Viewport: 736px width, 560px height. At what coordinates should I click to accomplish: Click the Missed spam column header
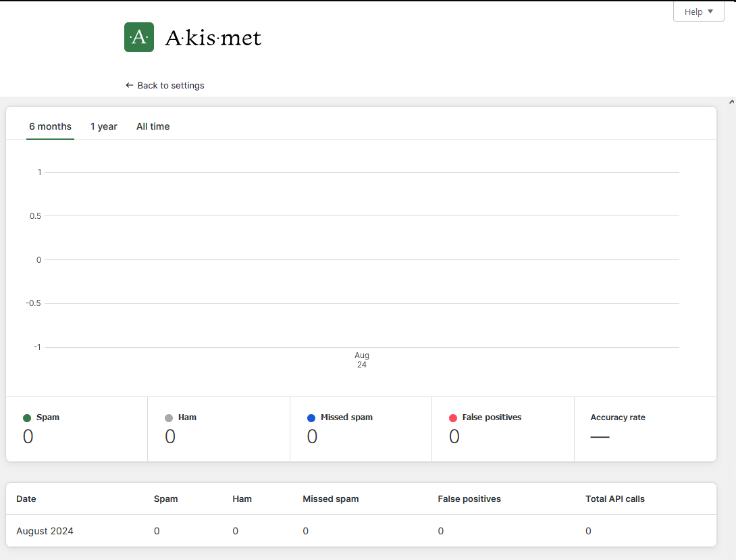[x=331, y=499]
